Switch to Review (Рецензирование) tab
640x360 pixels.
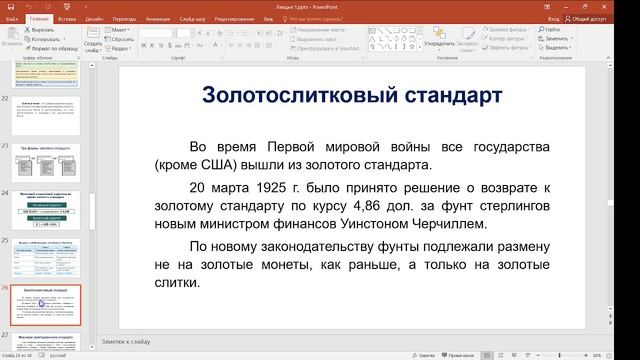pyautogui.click(x=234, y=19)
